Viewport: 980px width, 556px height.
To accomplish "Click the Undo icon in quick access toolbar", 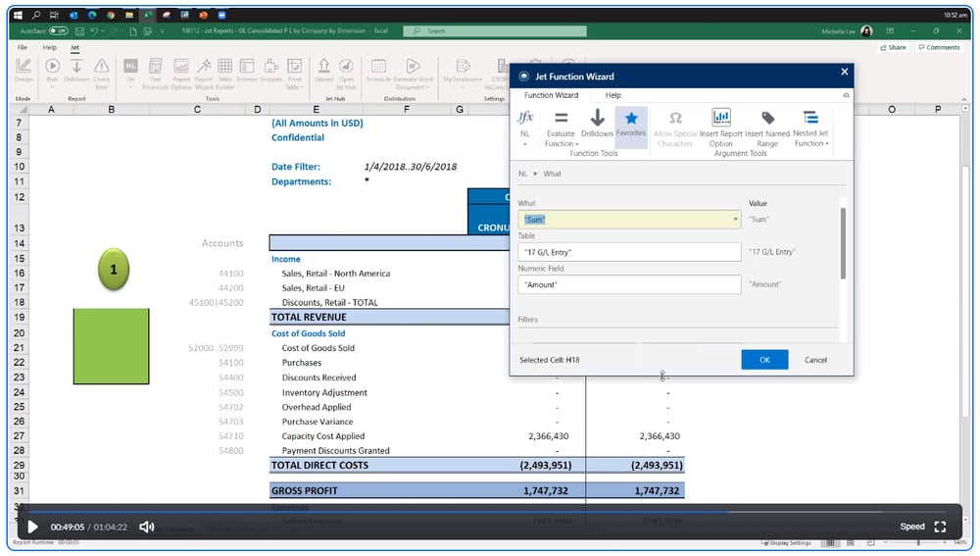I will (x=94, y=30).
